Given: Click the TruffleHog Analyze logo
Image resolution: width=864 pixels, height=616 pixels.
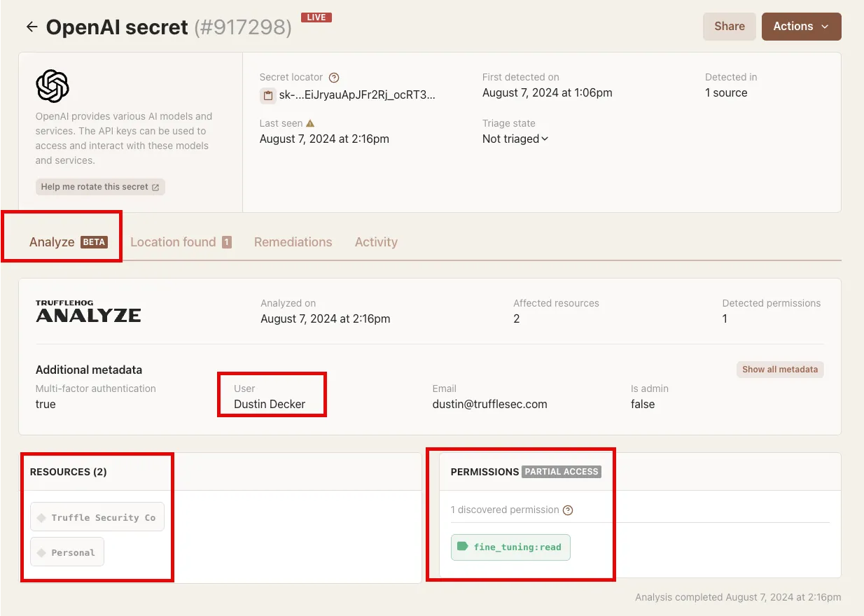Looking at the screenshot, I should (x=88, y=311).
